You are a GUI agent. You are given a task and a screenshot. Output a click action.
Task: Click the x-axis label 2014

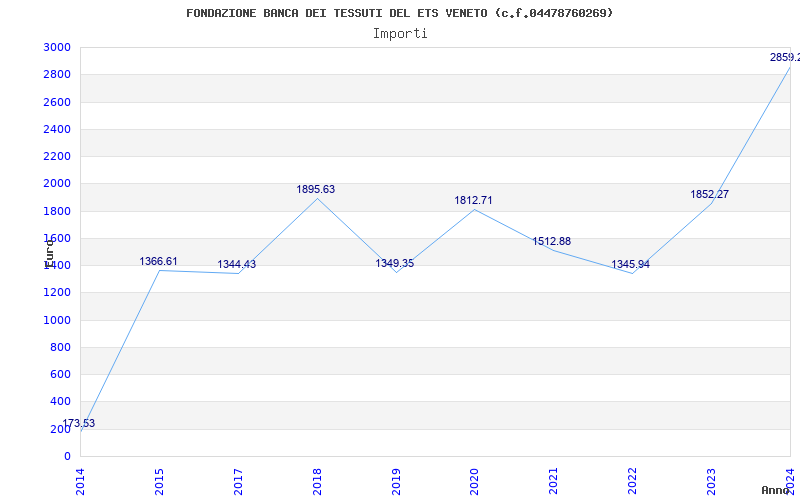tap(80, 482)
